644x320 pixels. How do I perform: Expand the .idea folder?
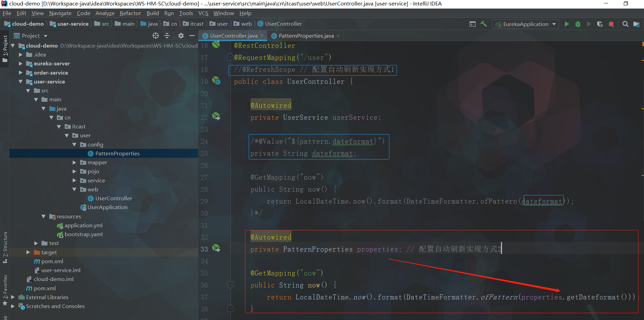pos(21,54)
